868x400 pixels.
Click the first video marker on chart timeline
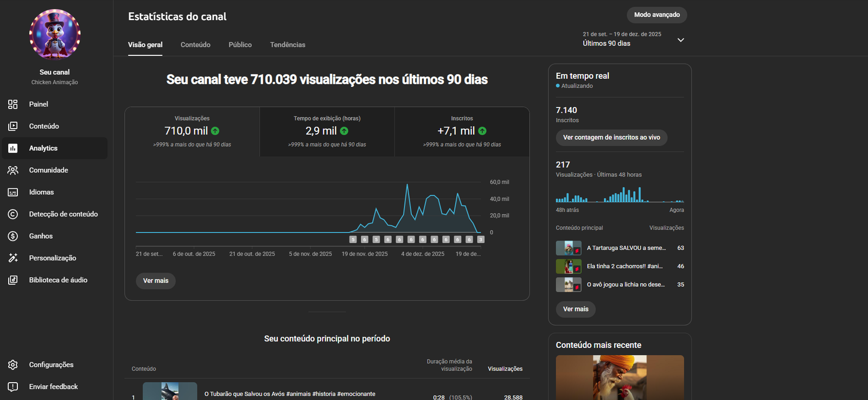(x=353, y=239)
